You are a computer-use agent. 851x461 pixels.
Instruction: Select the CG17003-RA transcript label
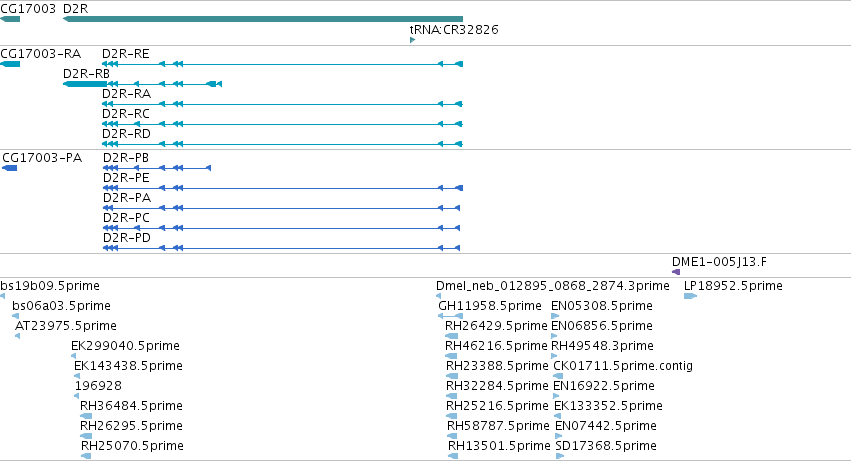(x=41, y=54)
